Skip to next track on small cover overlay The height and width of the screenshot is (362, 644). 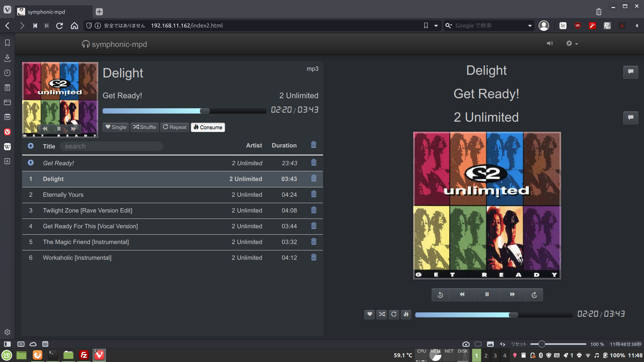pyautogui.click(x=73, y=129)
